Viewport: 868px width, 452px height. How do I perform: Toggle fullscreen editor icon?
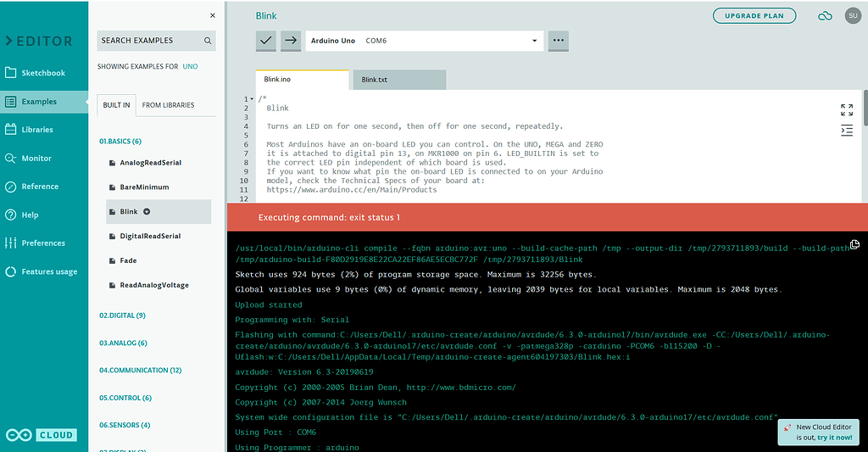point(847,109)
